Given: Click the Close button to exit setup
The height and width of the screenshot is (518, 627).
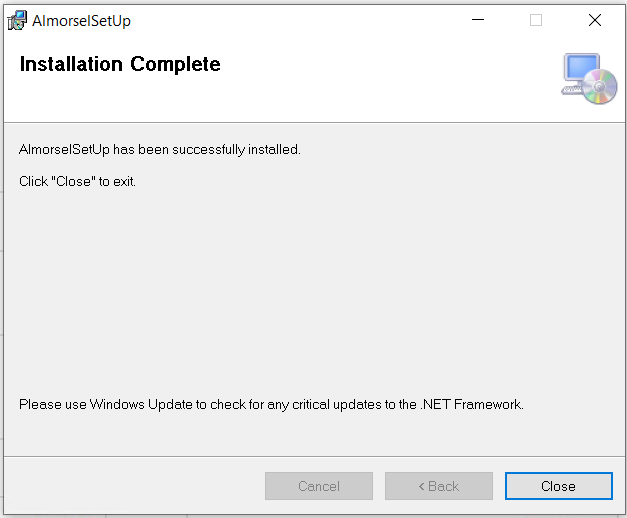Looking at the screenshot, I should (x=559, y=486).
